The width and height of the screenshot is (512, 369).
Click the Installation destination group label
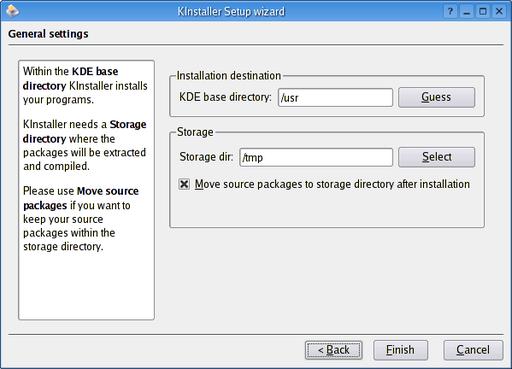click(x=229, y=76)
